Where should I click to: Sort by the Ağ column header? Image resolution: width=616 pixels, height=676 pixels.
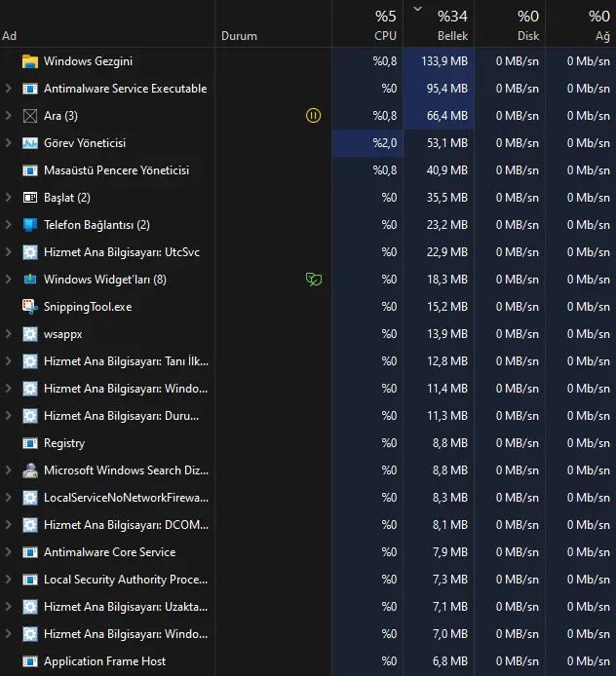(581, 23)
